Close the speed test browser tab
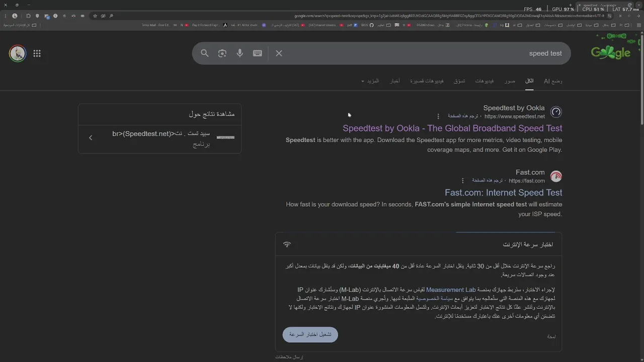Viewport: 644px width, 362px height. pos(580,5)
